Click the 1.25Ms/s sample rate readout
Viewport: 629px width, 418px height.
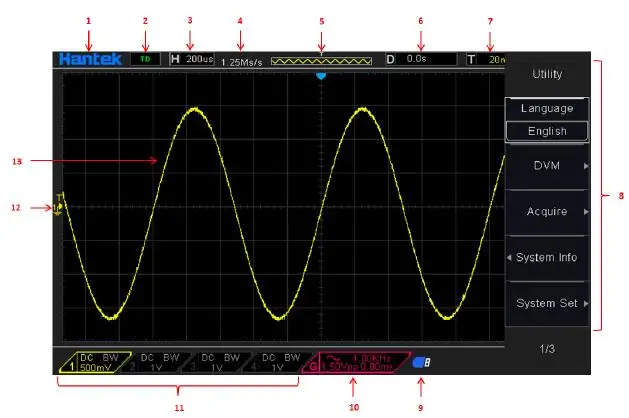pyautogui.click(x=242, y=62)
